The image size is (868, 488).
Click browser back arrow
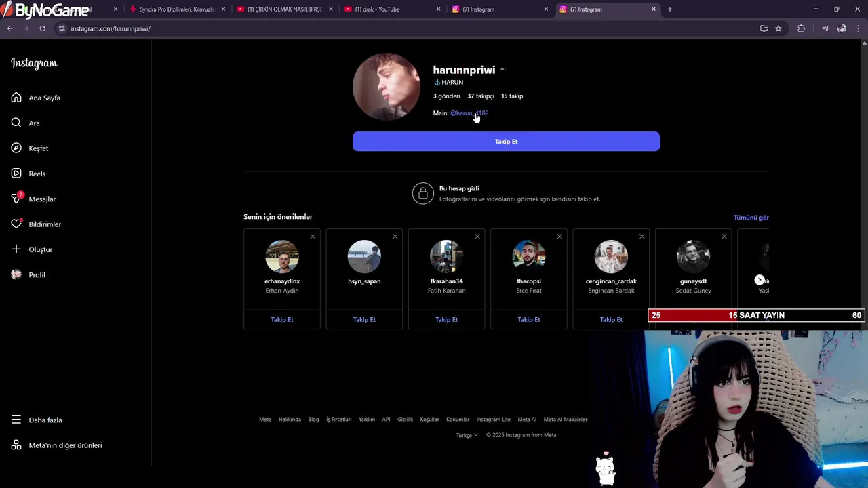(9, 28)
